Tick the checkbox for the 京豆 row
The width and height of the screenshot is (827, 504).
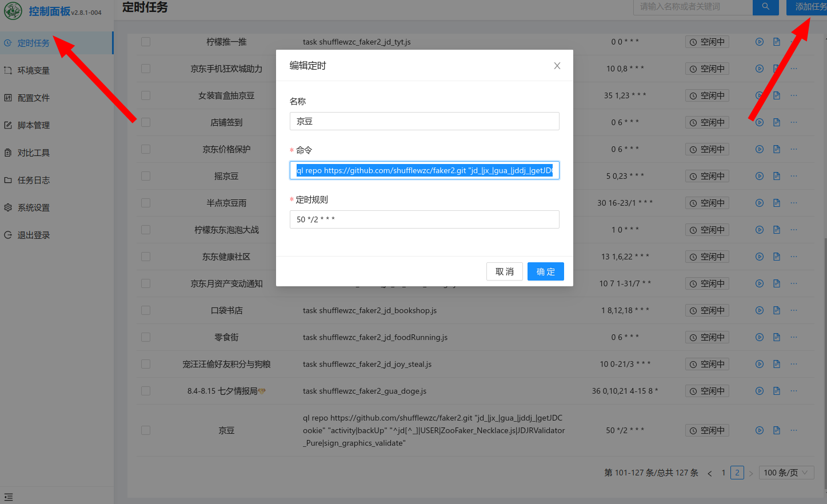(146, 430)
